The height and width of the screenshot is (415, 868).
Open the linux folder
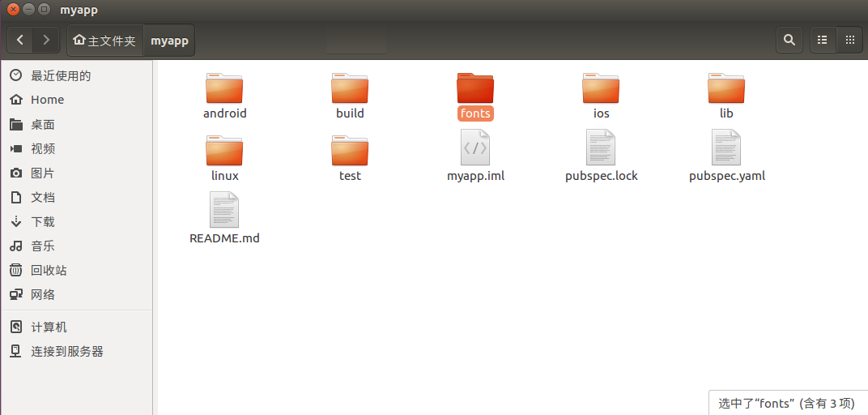pos(224,151)
